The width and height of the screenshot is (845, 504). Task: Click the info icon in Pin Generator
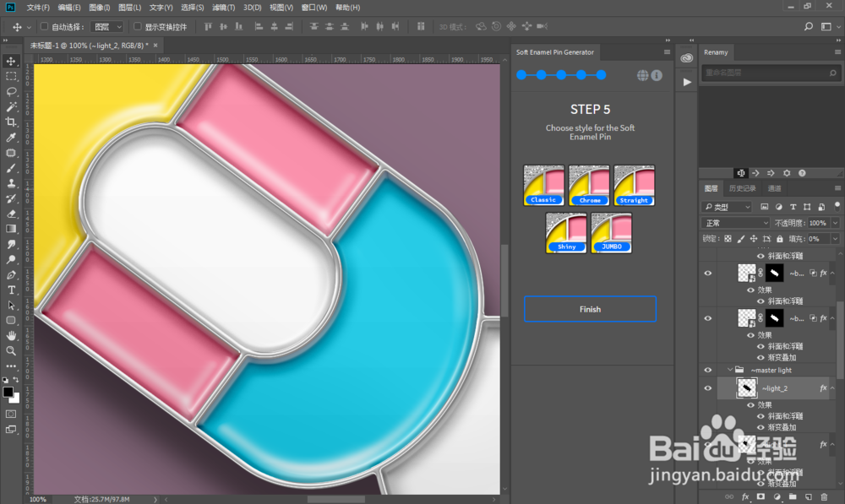tap(657, 75)
